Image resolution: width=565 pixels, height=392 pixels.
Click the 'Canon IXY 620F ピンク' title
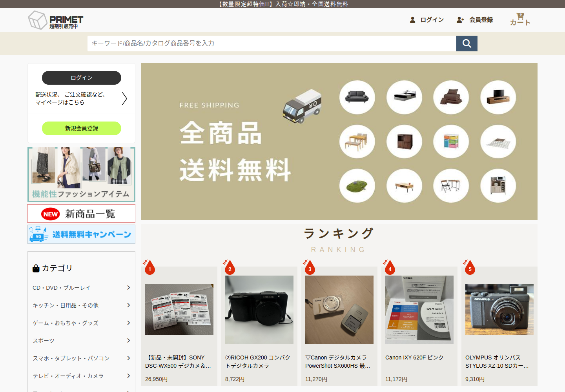tap(414, 358)
